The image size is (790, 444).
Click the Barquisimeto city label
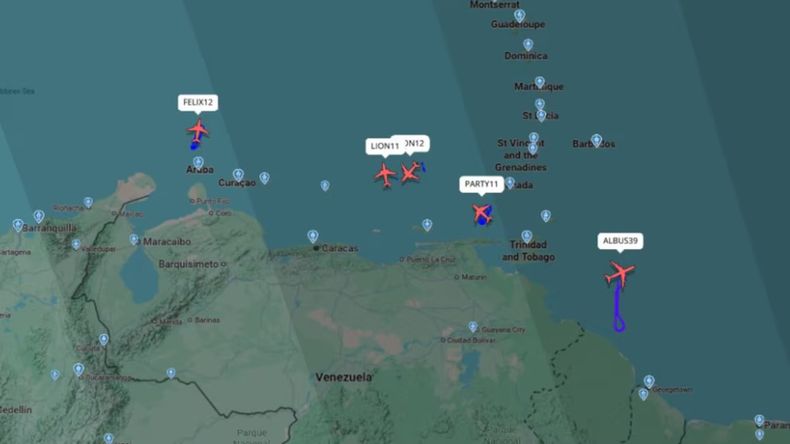(x=188, y=264)
